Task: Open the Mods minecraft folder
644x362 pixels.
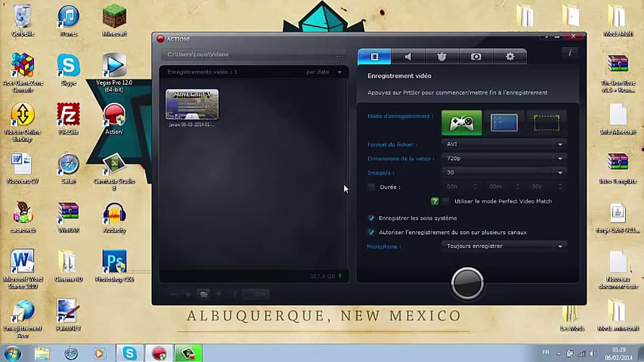Action: coord(618,316)
